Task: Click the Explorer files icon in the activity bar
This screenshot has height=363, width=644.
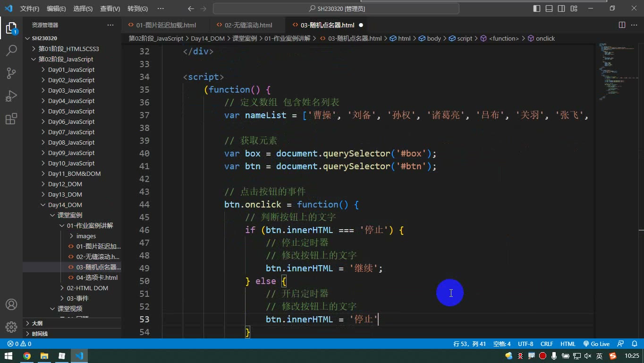Action: (x=11, y=28)
